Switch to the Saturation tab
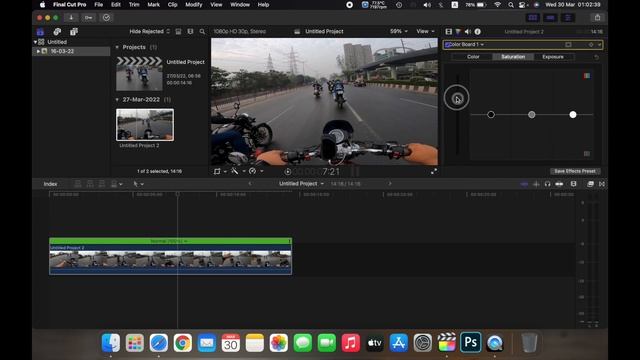 pyautogui.click(x=513, y=57)
